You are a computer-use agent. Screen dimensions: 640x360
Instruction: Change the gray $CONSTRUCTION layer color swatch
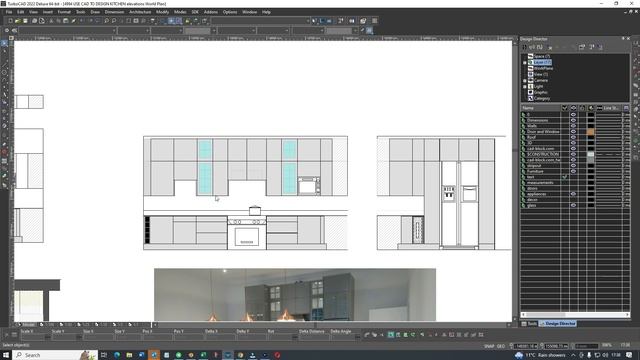591,154
